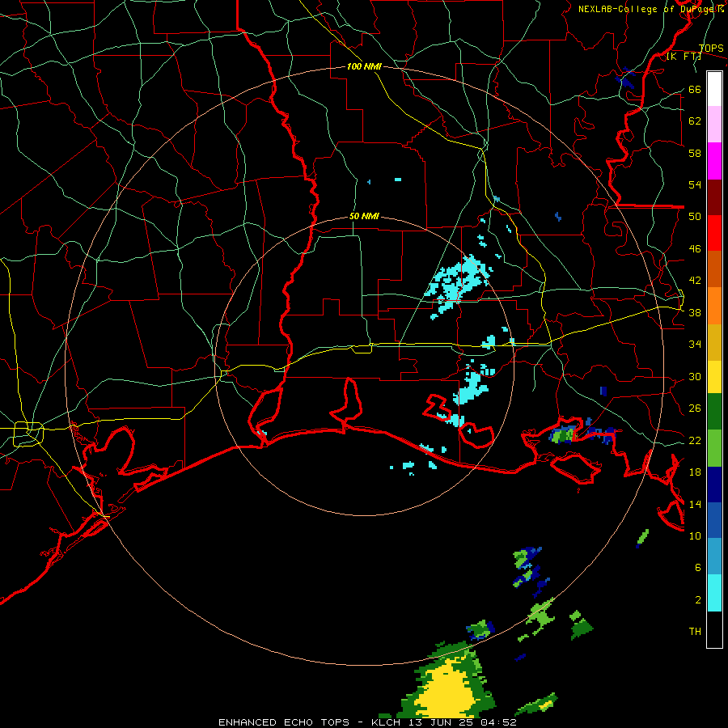Viewport: 728px width, 728px height.
Task: Click the '54' legend value
Action: 695,184
